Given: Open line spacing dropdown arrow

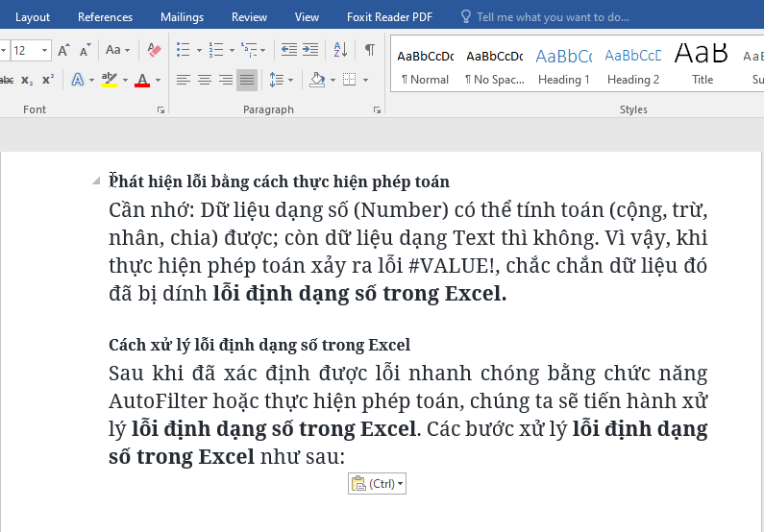Looking at the screenshot, I should pos(291,81).
